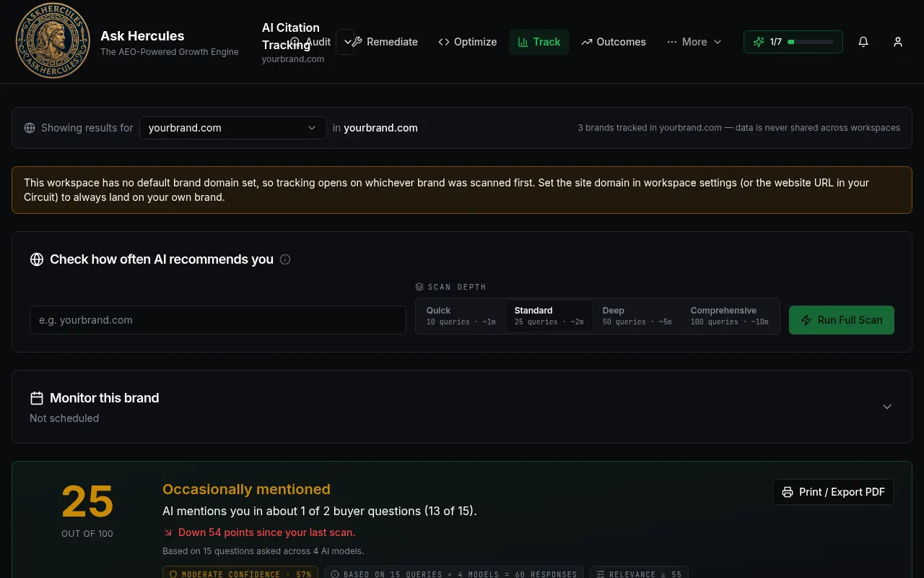Click the Run Full Scan button
The width and height of the screenshot is (924, 578).
pyautogui.click(x=842, y=320)
